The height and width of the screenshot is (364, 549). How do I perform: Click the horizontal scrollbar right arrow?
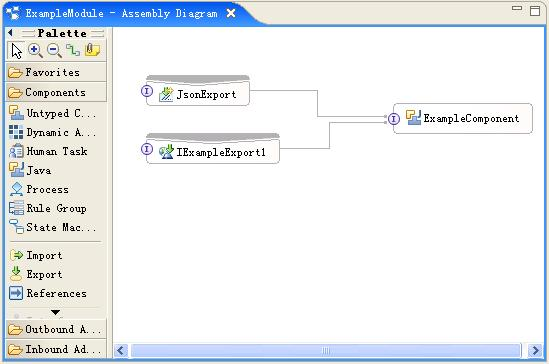point(535,350)
